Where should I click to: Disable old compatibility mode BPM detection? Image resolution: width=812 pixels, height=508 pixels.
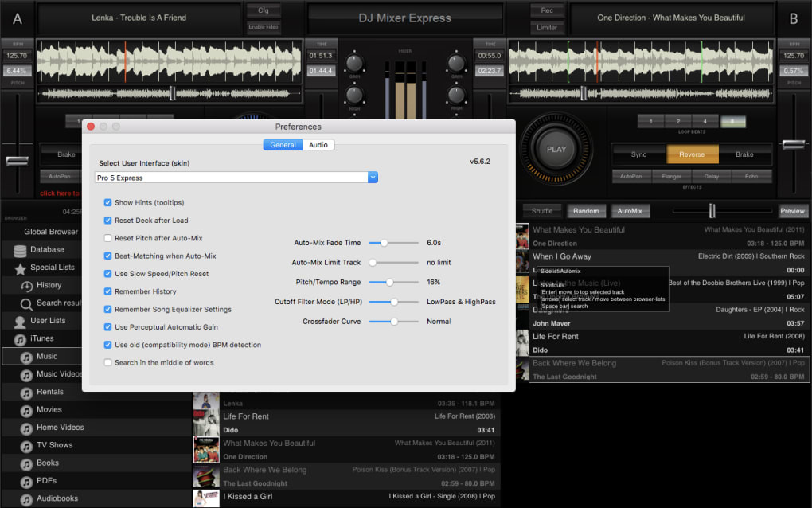107,345
